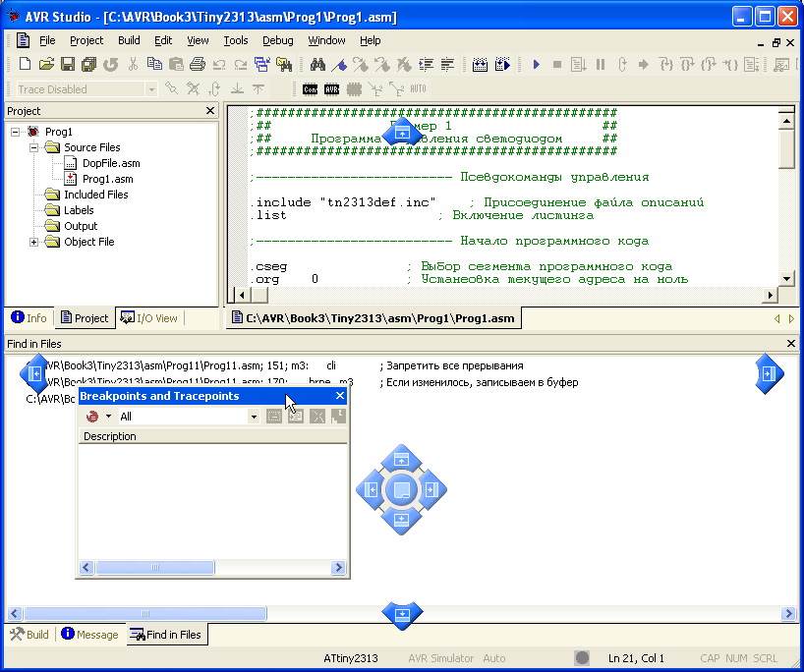The height and width of the screenshot is (672, 804).
Task: Click 'Ln 21, Col 1' in status bar
Action: click(x=636, y=658)
